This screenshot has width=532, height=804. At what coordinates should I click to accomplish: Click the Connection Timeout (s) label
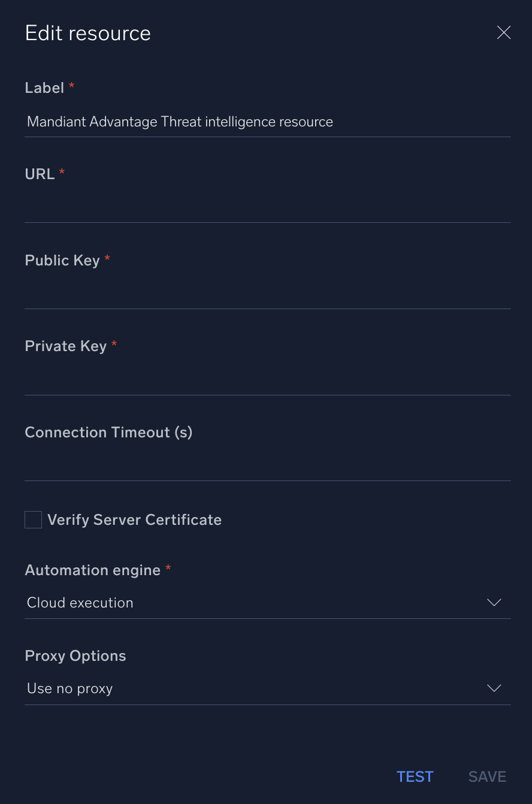(x=108, y=433)
